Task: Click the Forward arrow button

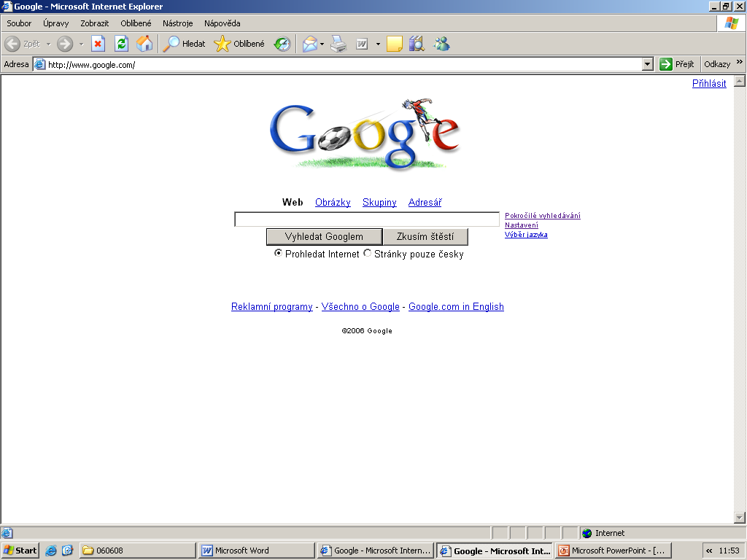Action: point(65,44)
